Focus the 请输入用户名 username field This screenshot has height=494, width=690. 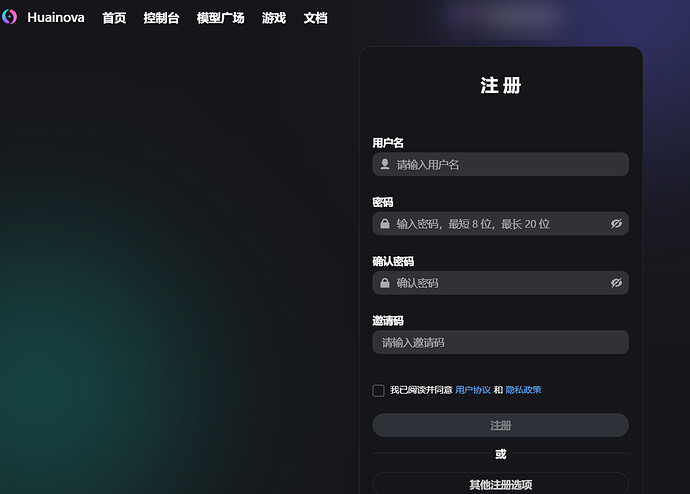coord(500,165)
